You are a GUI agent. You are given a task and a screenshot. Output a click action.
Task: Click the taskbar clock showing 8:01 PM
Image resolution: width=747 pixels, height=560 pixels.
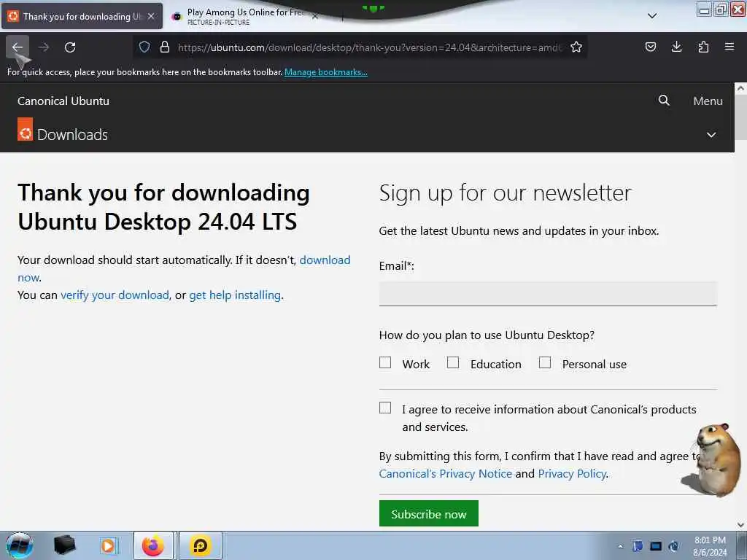710,546
